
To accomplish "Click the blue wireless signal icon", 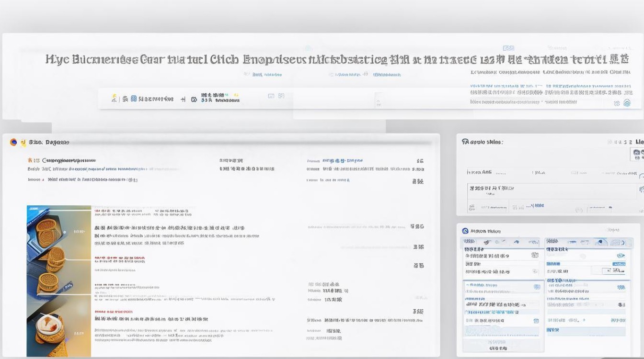I will point(627,103).
